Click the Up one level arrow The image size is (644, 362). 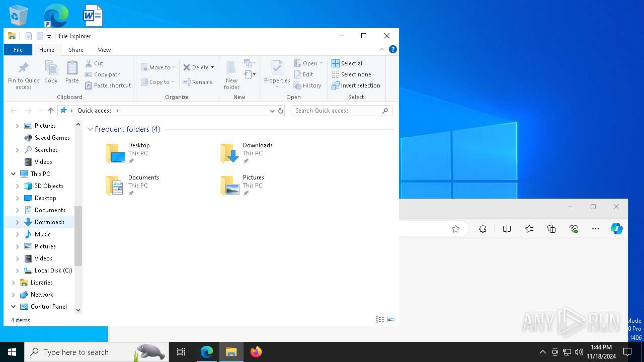click(x=50, y=111)
